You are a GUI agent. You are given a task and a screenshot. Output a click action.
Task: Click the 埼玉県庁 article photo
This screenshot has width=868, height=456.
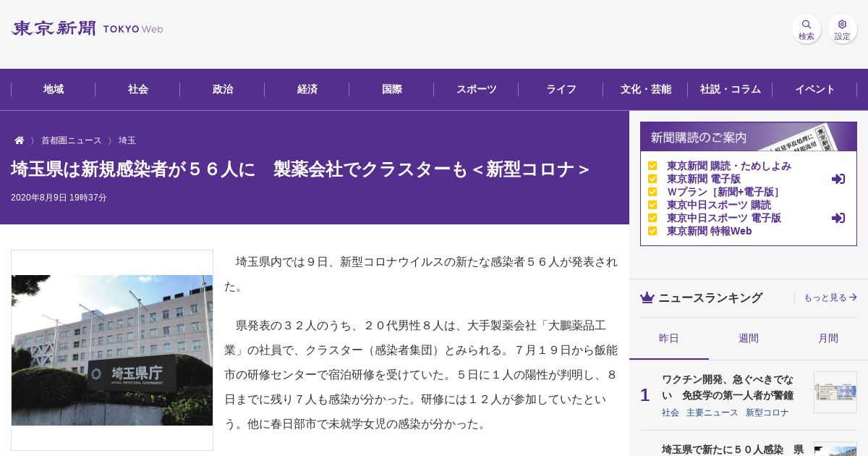pyautogui.click(x=112, y=350)
